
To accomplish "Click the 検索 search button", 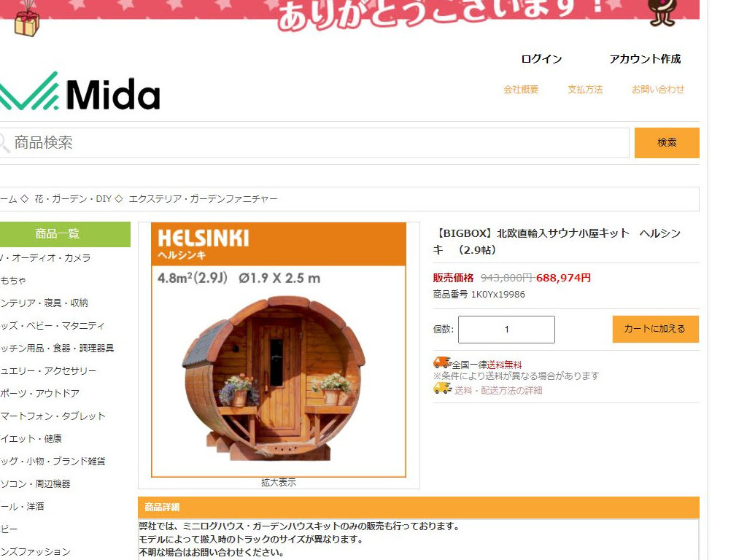I will pos(667,142).
